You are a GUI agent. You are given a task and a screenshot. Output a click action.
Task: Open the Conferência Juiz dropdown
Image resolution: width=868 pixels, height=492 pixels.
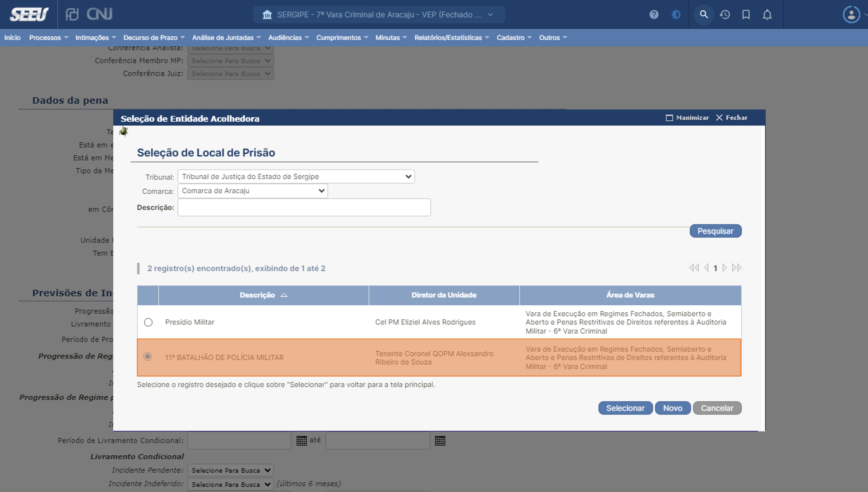click(x=230, y=73)
